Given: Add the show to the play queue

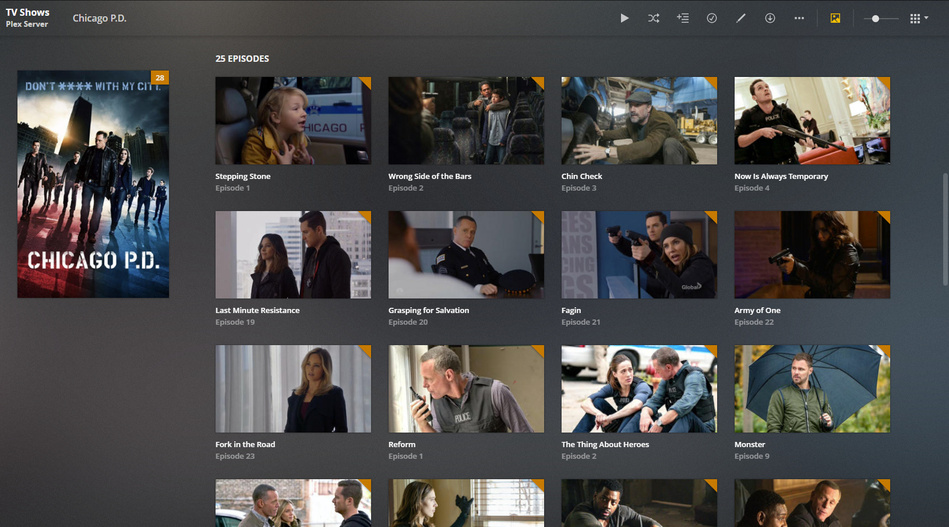Looking at the screenshot, I should (x=683, y=18).
